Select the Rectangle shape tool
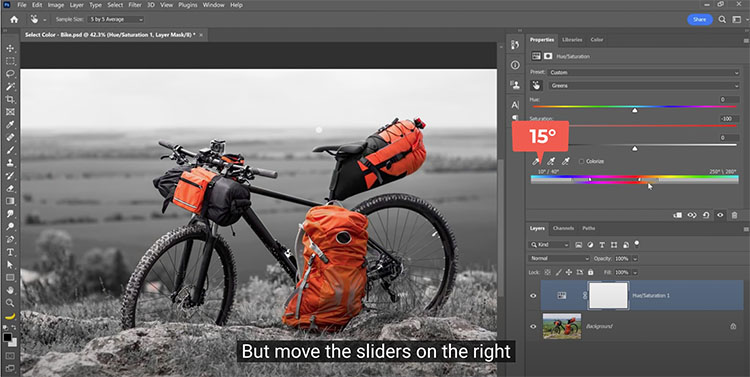The image size is (750, 377). [x=10, y=277]
